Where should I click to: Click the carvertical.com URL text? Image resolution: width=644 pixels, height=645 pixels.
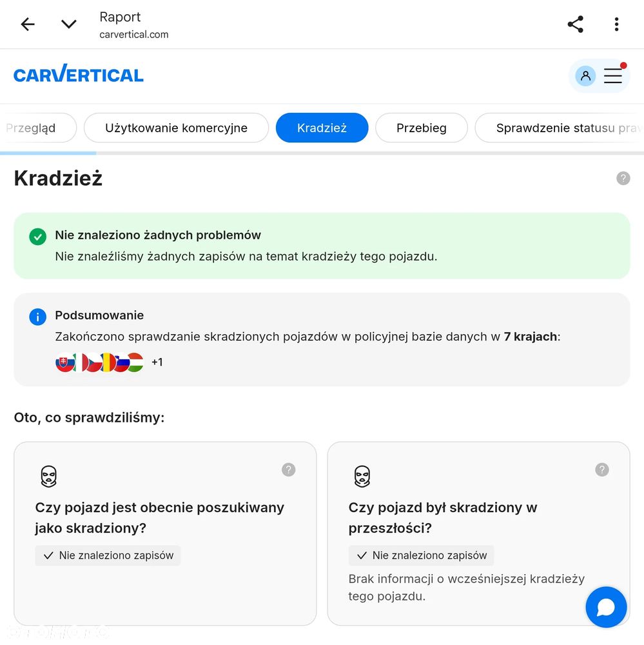coord(133,35)
